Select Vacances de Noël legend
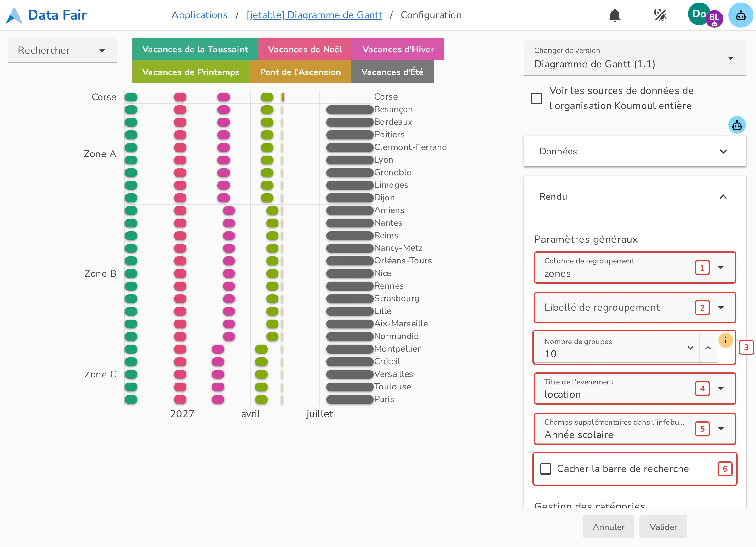This screenshot has width=756, height=547. tap(305, 49)
